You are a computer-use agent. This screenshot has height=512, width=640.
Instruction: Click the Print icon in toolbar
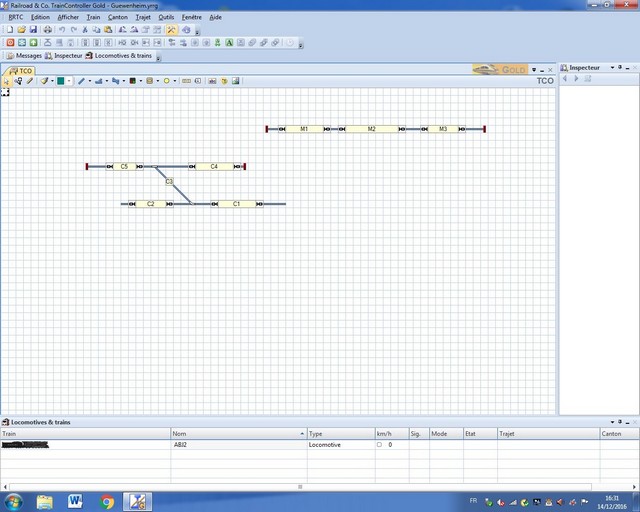(x=47, y=30)
